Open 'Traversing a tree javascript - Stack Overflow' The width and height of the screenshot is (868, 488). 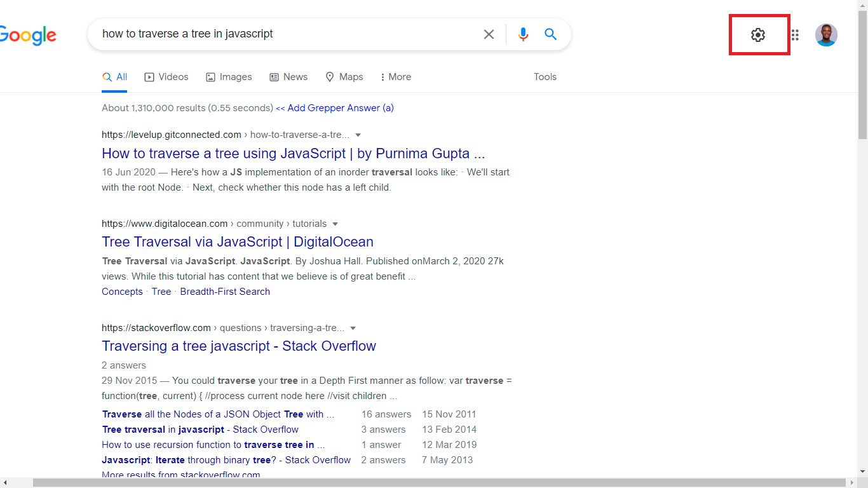[239, 346]
